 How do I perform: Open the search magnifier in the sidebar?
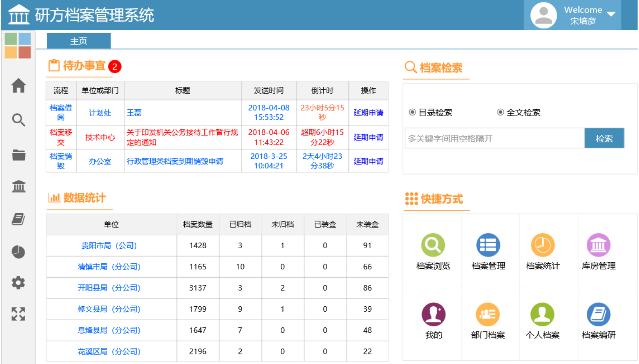pyautogui.click(x=19, y=120)
